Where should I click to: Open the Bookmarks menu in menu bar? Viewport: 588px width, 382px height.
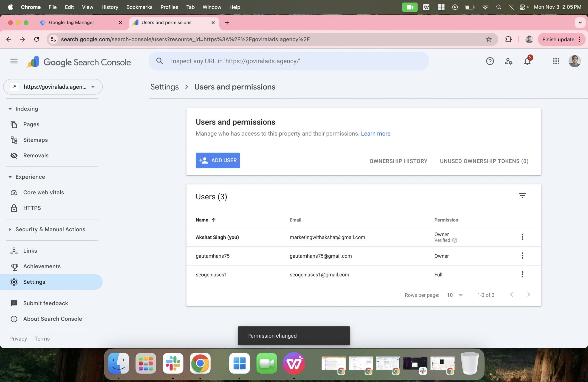coord(139,7)
